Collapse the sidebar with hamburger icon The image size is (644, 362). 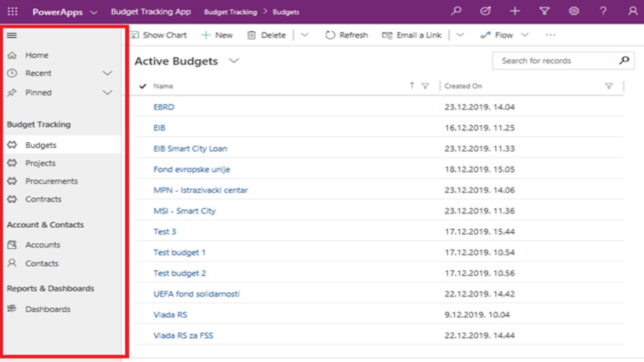point(12,35)
